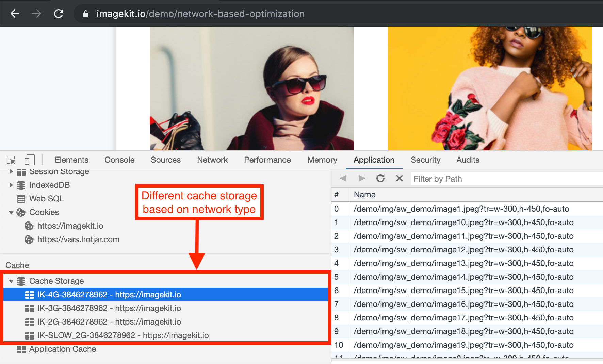
Task: Select the image14.jpeg cache row
Action: pos(467,277)
